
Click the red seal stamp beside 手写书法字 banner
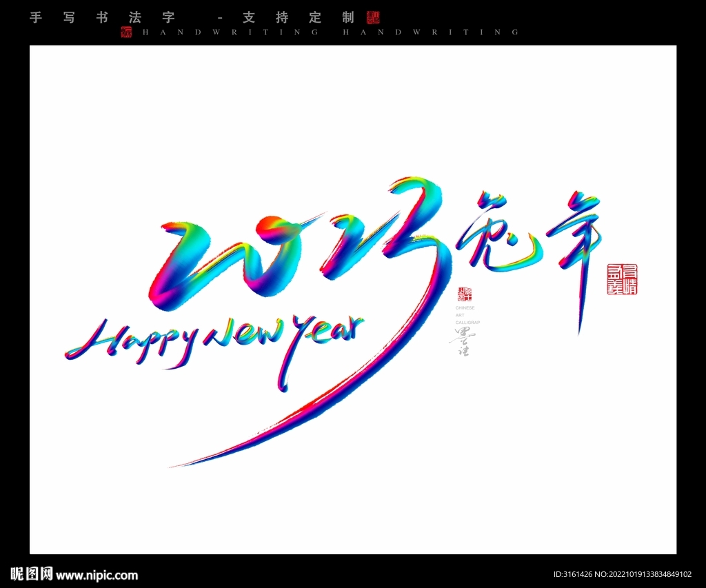[x=373, y=17]
